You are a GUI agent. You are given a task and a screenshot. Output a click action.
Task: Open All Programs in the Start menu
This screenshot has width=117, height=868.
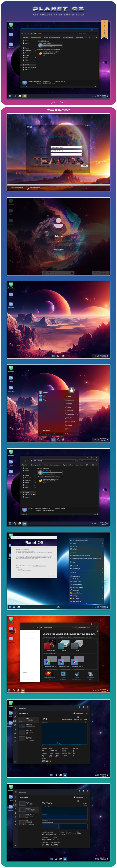(46, 430)
